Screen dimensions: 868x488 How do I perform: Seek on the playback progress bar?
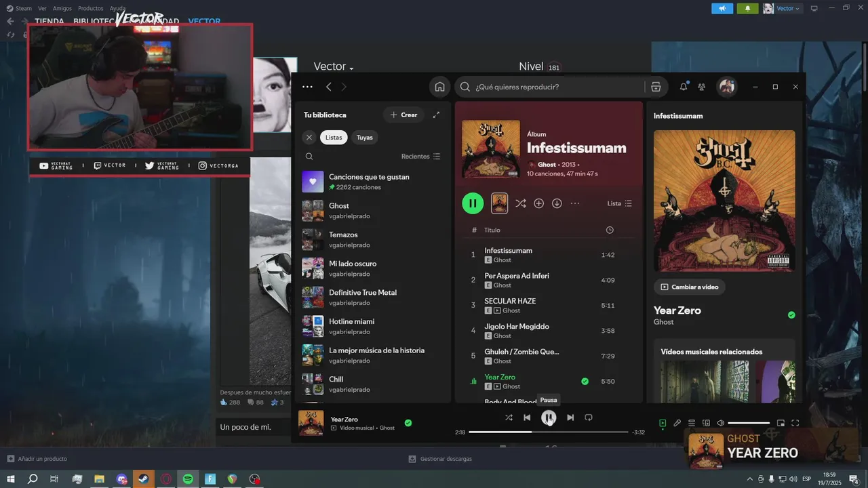point(549,432)
